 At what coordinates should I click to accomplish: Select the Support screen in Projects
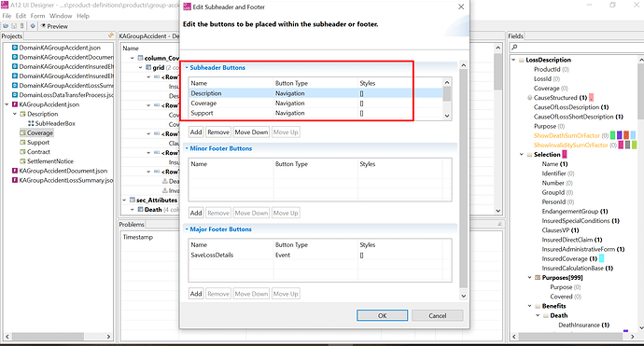pyautogui.click(x=38, y=143)
